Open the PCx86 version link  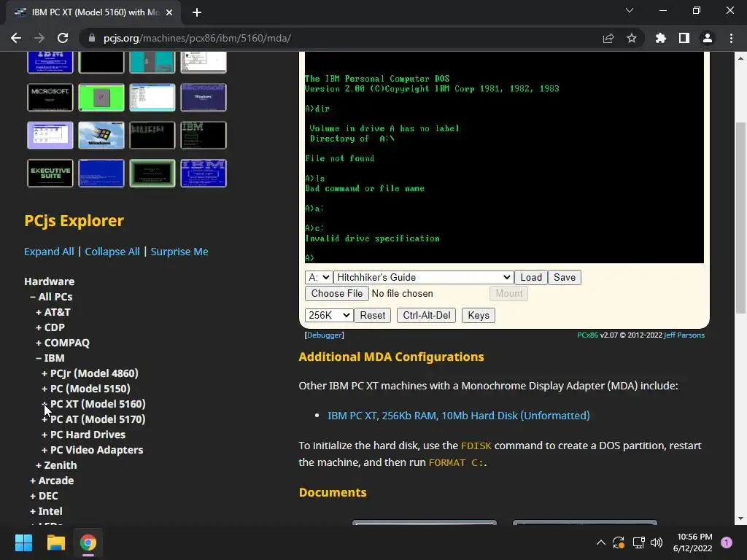tap(587, 335)
